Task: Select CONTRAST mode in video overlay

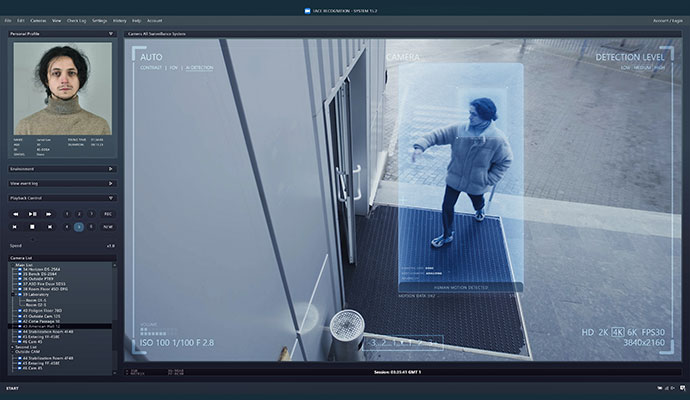Action: [x=151, y=68]
